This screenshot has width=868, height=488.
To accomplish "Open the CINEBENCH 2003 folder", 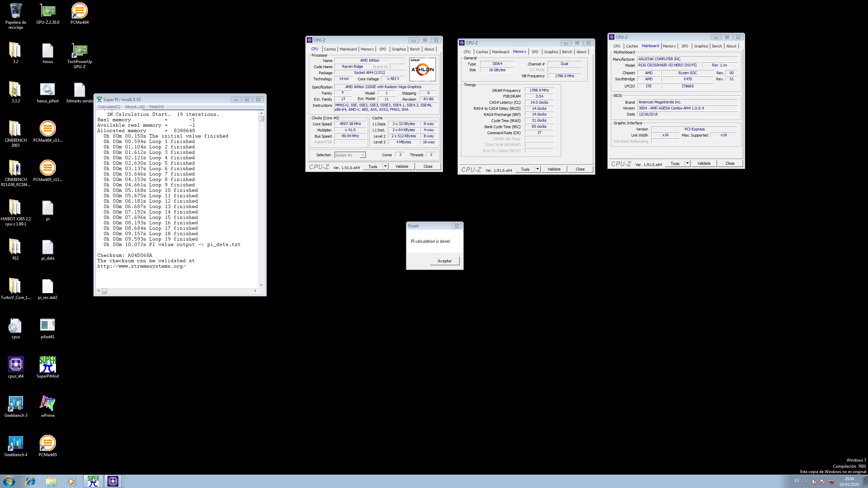I will [16, 134].
